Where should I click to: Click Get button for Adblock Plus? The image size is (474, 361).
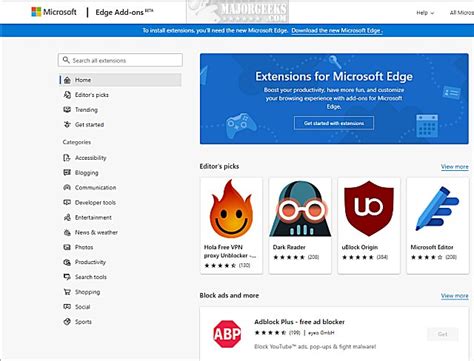443,334
